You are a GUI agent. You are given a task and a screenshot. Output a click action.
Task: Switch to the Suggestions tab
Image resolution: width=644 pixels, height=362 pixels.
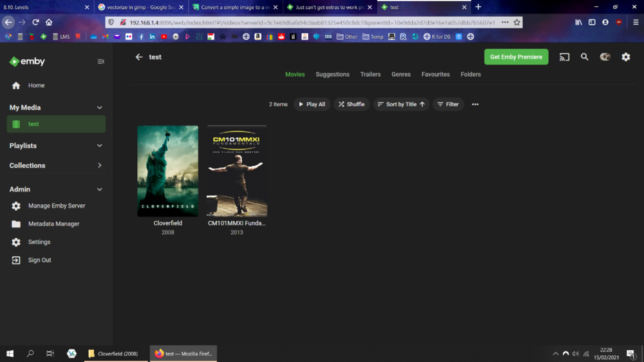point(332,74)
